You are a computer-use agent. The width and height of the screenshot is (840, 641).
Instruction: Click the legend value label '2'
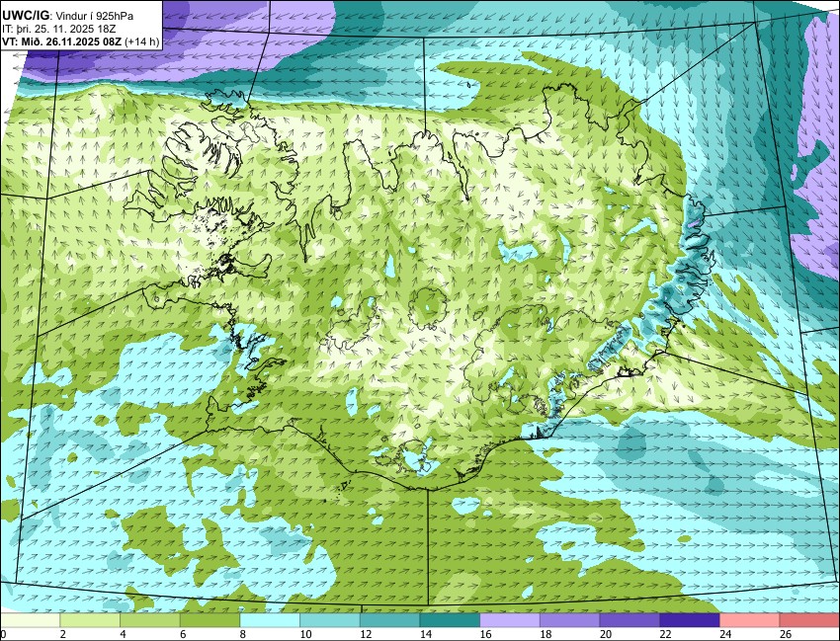pyautogui.click(x=62, y=634)
